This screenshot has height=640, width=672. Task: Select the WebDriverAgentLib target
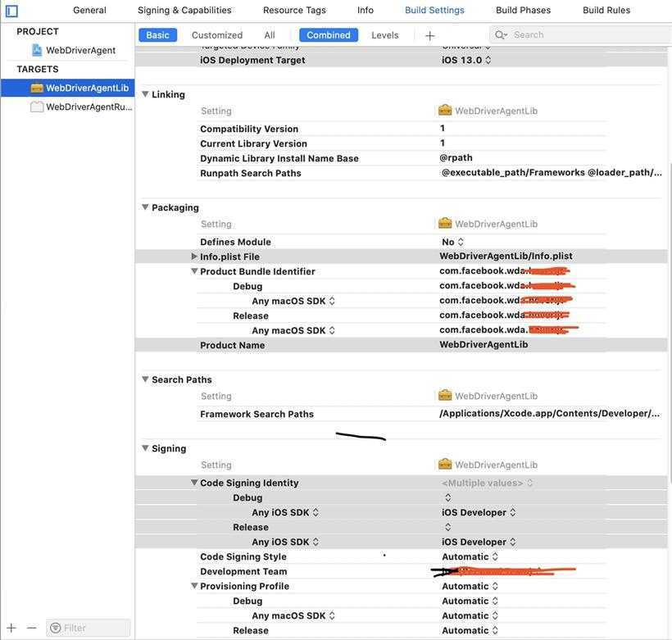tap(68, 88)
